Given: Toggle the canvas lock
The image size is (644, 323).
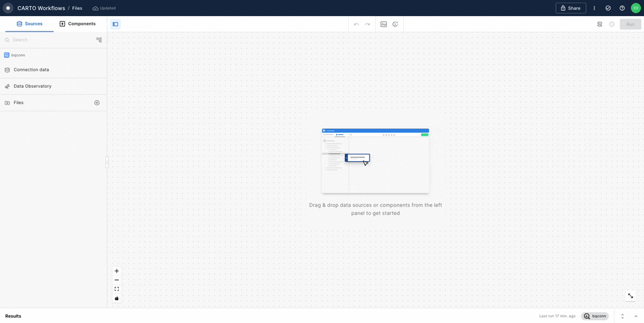Looking at the screenshot, I should click(117, 298).
